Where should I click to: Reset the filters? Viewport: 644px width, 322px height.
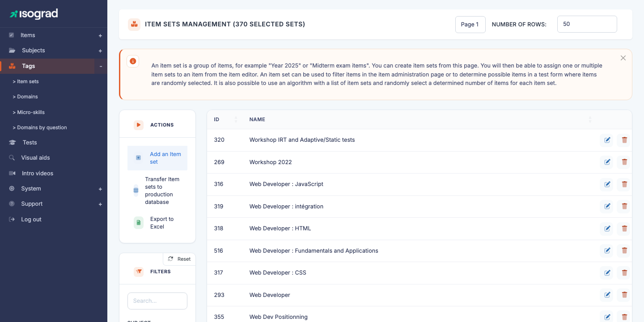(179, 259)
